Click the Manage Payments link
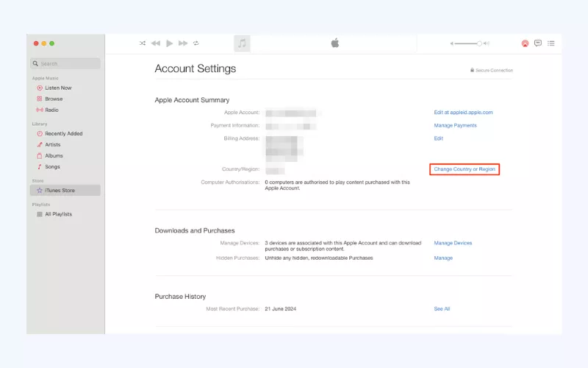The width and height of the screenshot is (588, 368). pos(455,126)
